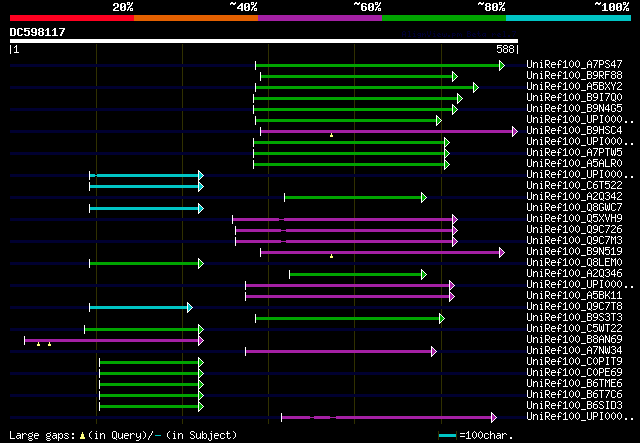Click the cyan arrowhead ending C6T522 alignment
This screenshot has width=640, height=443.
pyautogui.click(x=201, y=187)
